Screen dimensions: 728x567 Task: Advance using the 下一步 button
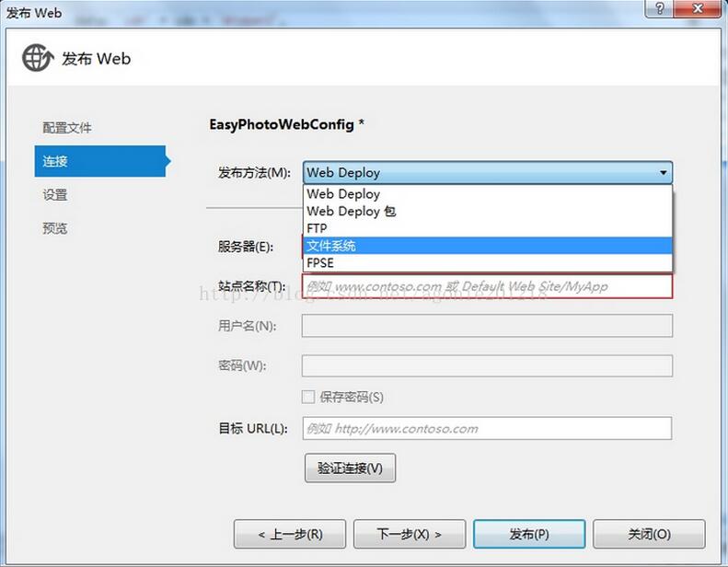pyautogui.click(x=409, y=534)
